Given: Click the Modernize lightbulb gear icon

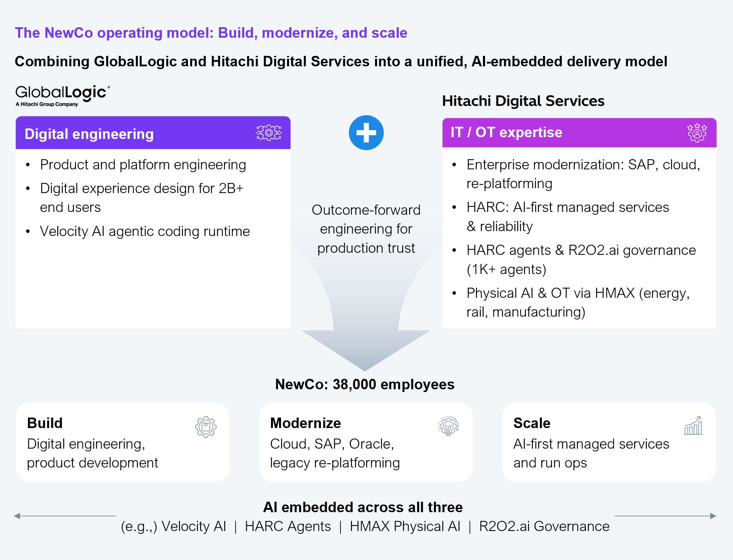Looking at the screenshot, I should tap(448, 426).
